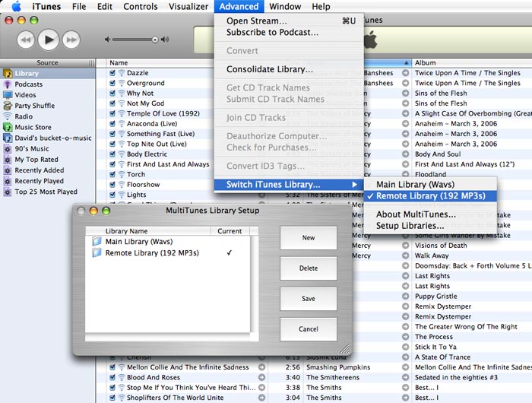Skip forward with the next track button

click(x=71, y=40)
